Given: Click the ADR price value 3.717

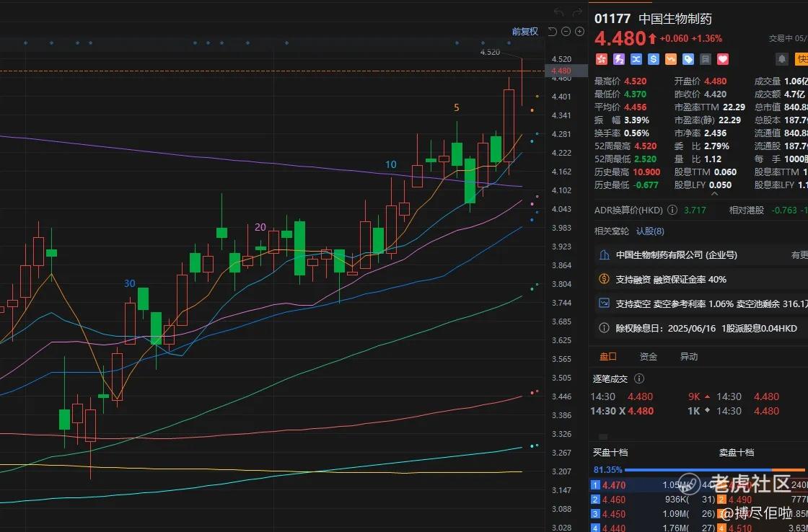Looking at the screenshot, I should pyautogui.click(x=695, y=210).
